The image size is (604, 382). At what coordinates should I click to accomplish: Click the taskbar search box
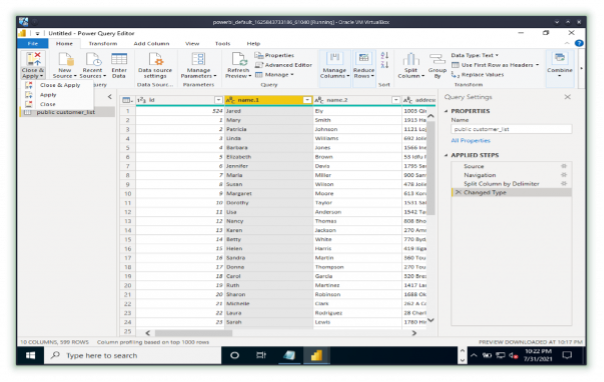coord(133,355)
